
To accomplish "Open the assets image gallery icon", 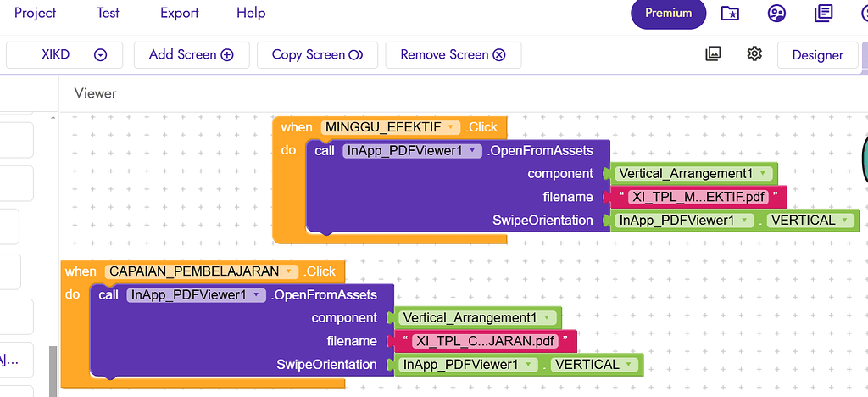I will click(713, 53).
